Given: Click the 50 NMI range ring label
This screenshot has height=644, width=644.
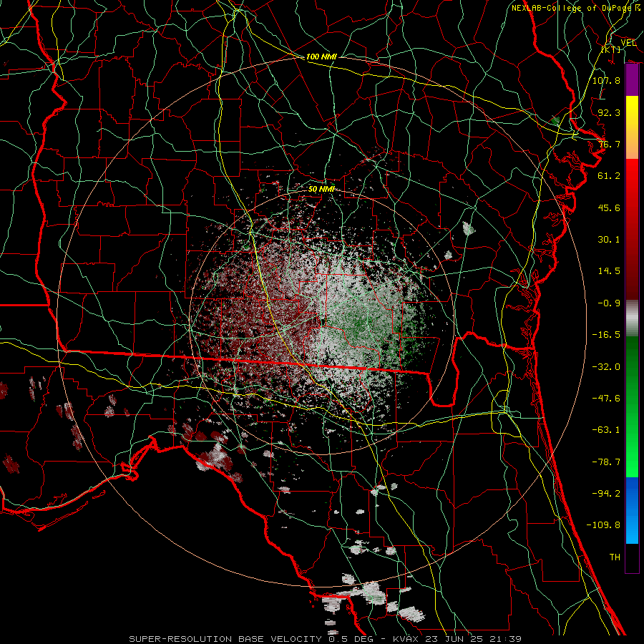Looking at the screenshot, I should pos(321,189).
